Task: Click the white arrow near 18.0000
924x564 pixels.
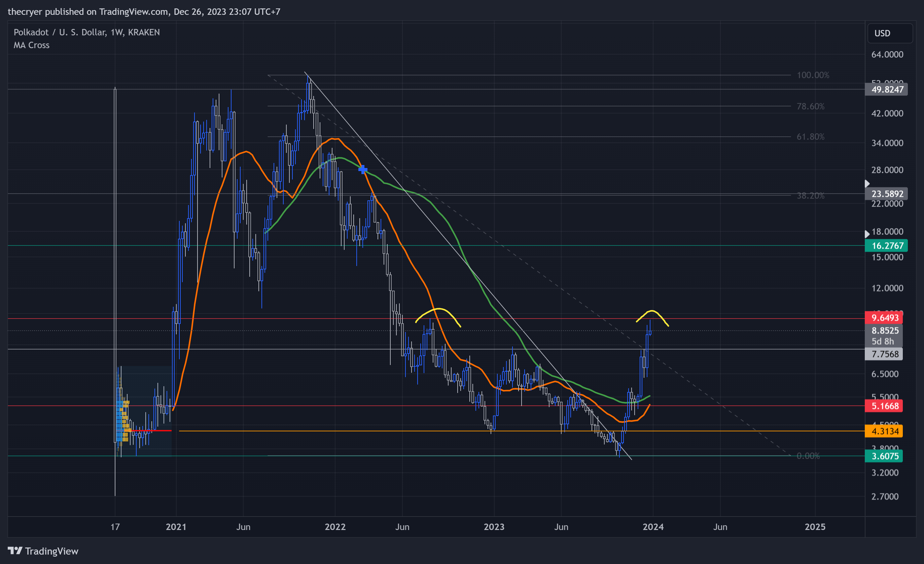Action: click(867, 234)
